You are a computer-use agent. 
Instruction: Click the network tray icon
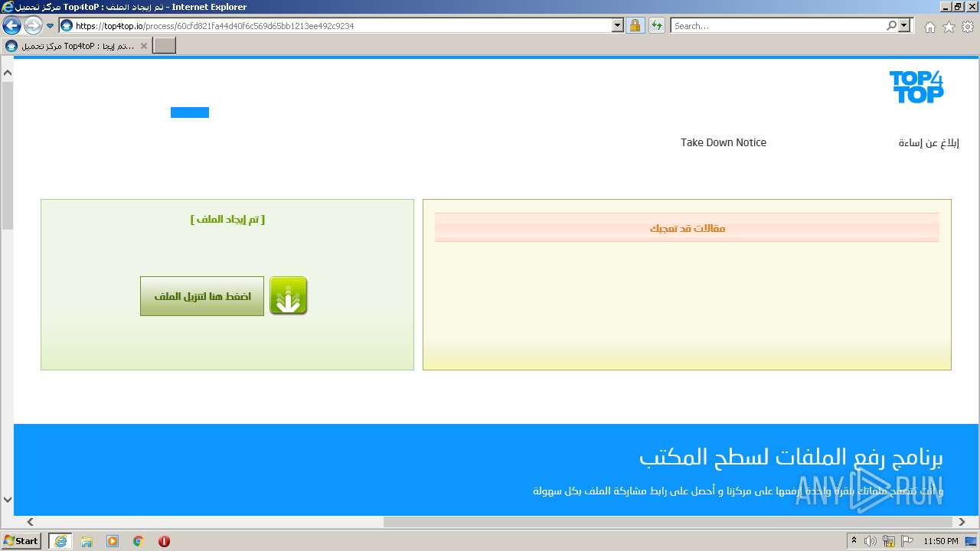[889, 541]
